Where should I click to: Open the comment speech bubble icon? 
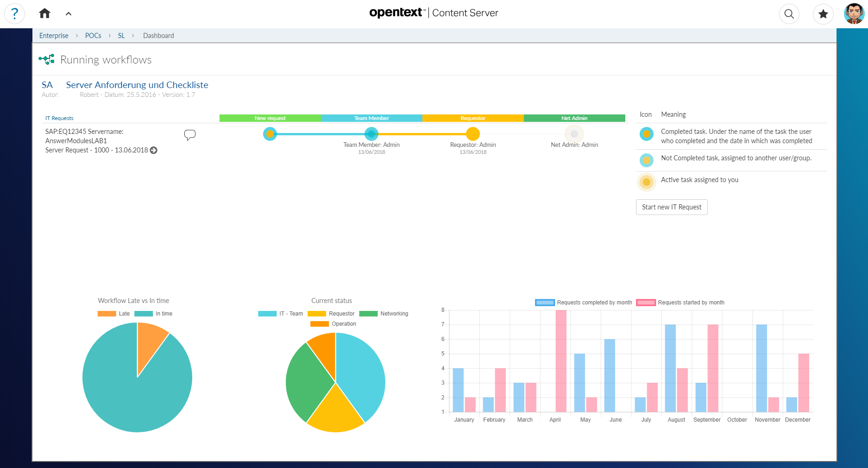point(190,135)
